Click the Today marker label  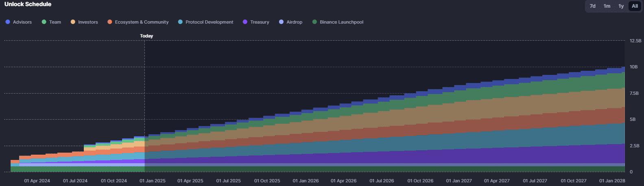click(x=146, y=36)
